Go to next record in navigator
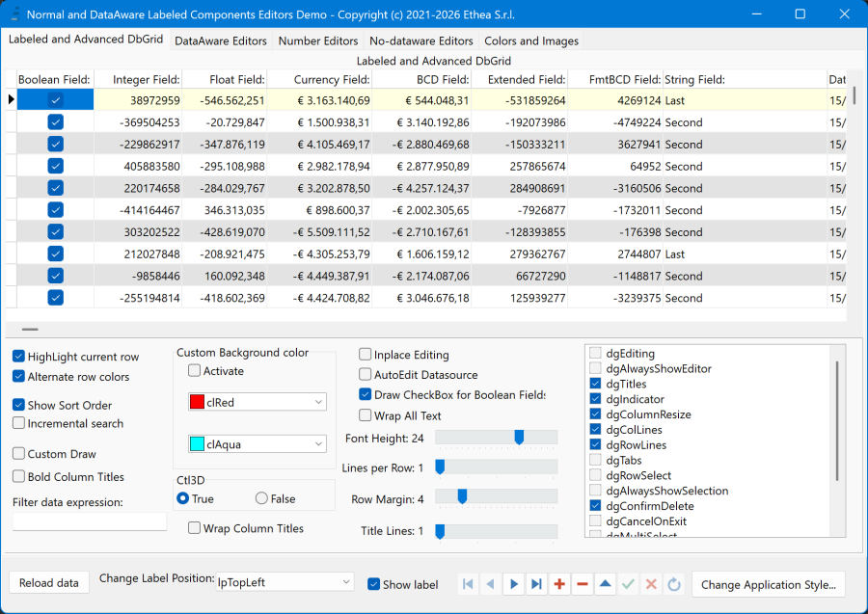Image resolution: width=868 pixels, height=614 pixels. pos(514,584)
